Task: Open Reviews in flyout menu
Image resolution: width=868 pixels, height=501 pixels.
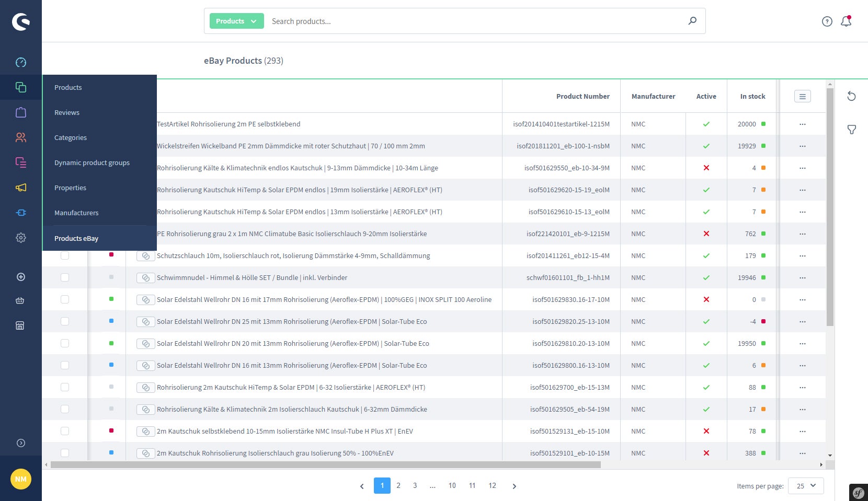Action: coord(99,112)
